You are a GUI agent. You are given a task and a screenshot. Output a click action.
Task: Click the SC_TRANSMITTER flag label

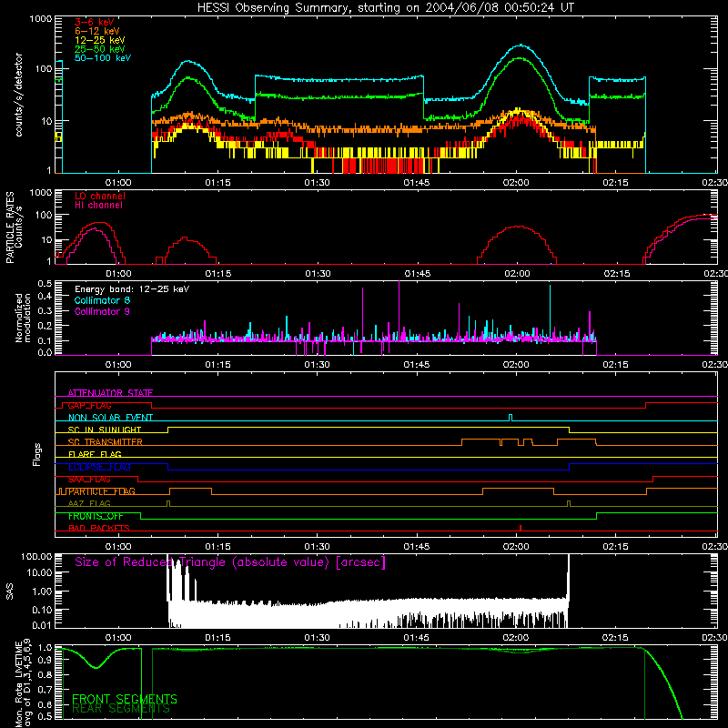click(106, 442)
